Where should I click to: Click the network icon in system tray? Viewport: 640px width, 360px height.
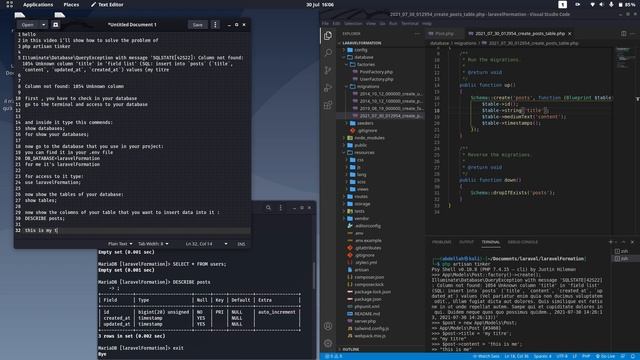pos(592,4)
